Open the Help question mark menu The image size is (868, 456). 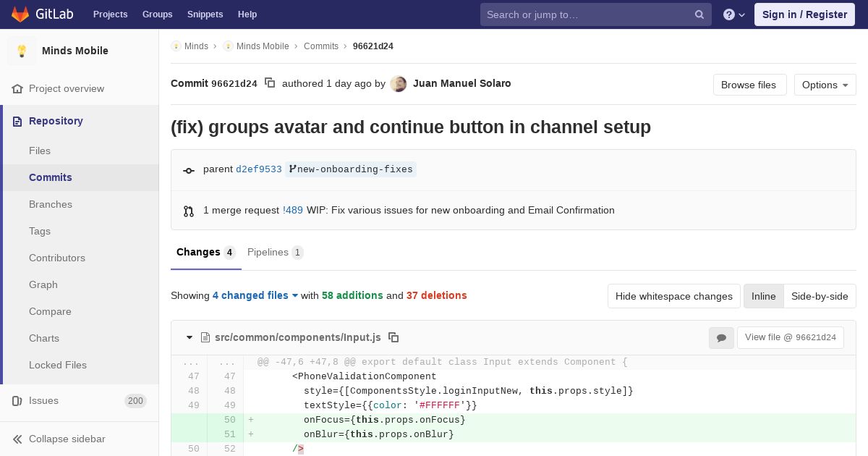pos(733,14)
